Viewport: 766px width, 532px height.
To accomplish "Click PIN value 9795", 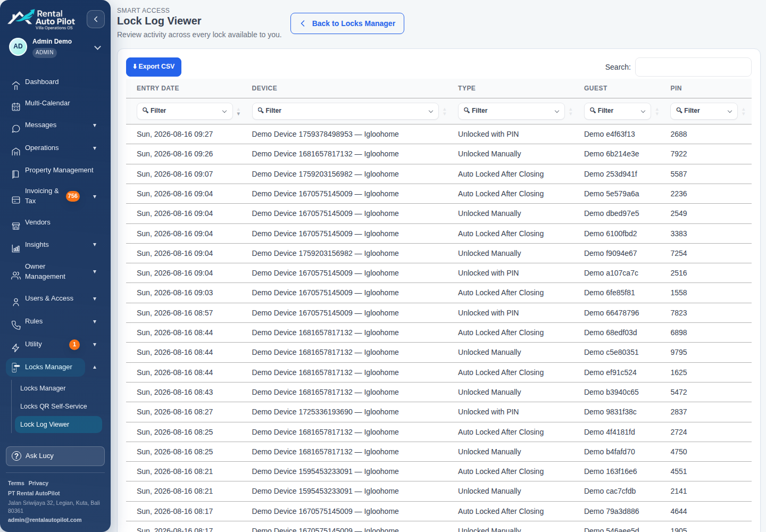I will click(x=679, y=352).
